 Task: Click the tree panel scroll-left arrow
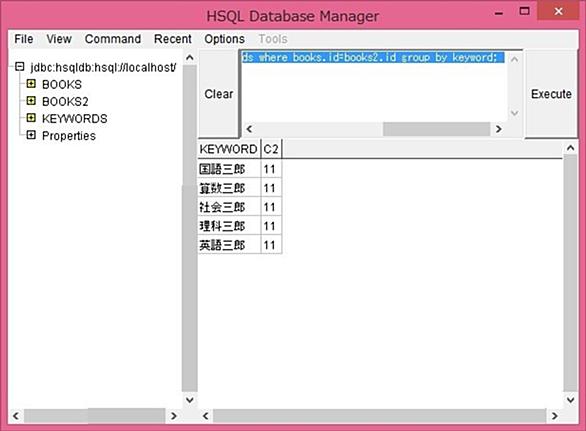click(x=16, y=416)
